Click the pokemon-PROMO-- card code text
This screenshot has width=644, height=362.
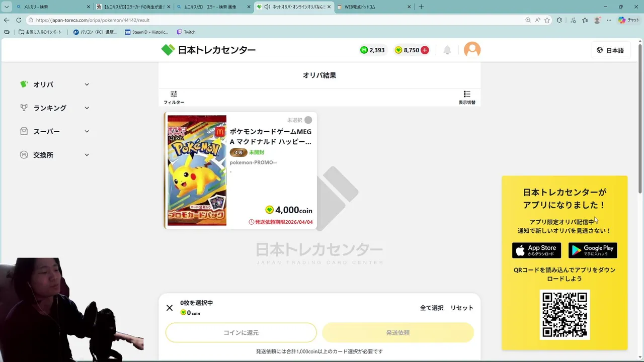coord(254,162)
